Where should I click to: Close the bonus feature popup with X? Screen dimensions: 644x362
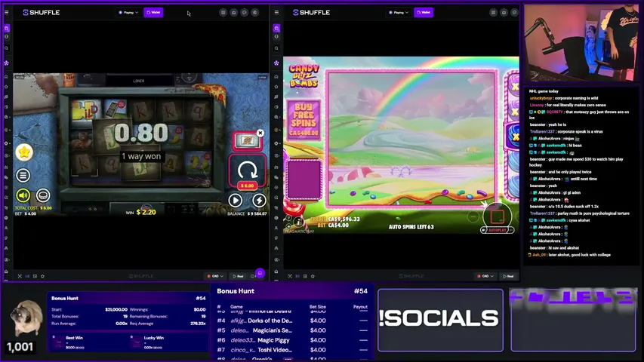[x=260, y=133]
